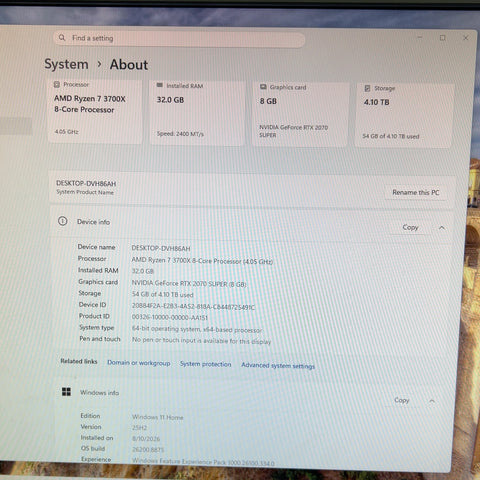Screen dimensions: 480x480
Task: Select the 54 GB of 4.10 TB used row value
Action: click(x=162, y=295)
